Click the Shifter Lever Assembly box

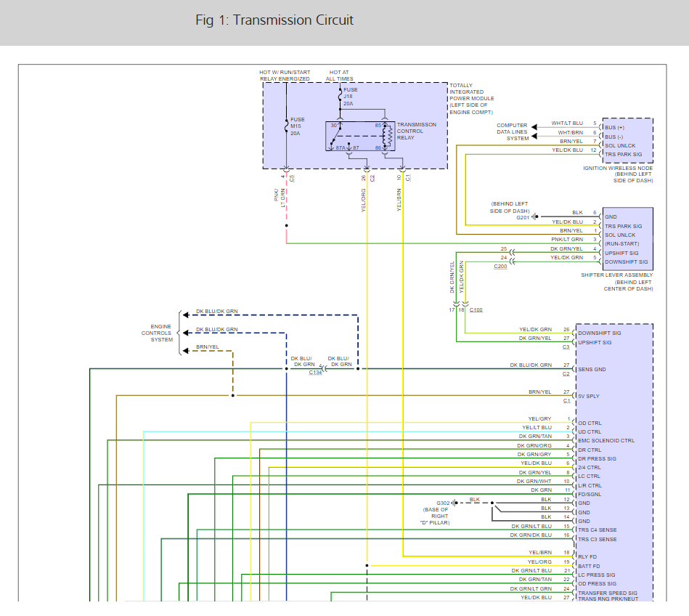pos(627,238)
